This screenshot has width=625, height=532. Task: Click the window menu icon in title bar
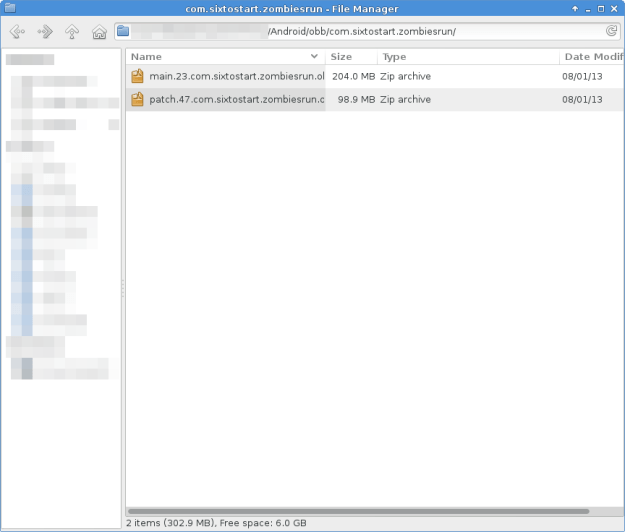10,8
